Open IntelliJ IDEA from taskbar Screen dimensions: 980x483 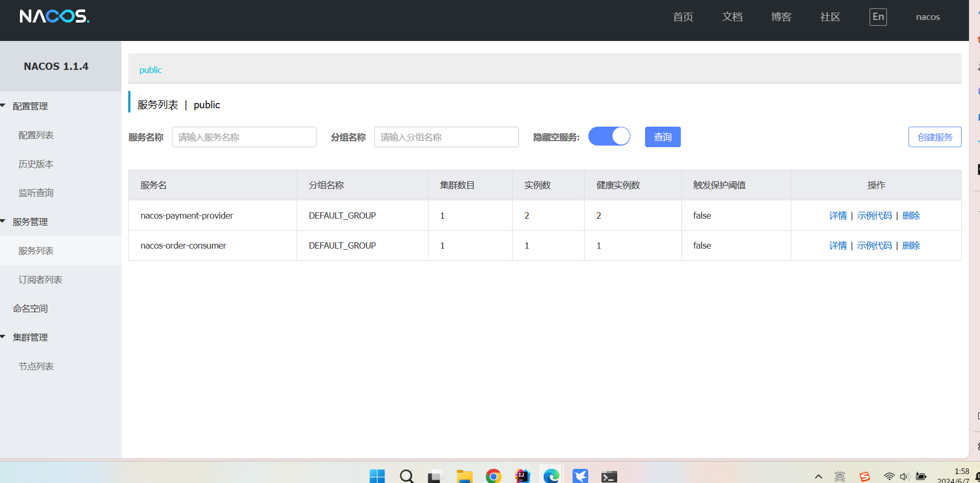(x=522, y=476)
